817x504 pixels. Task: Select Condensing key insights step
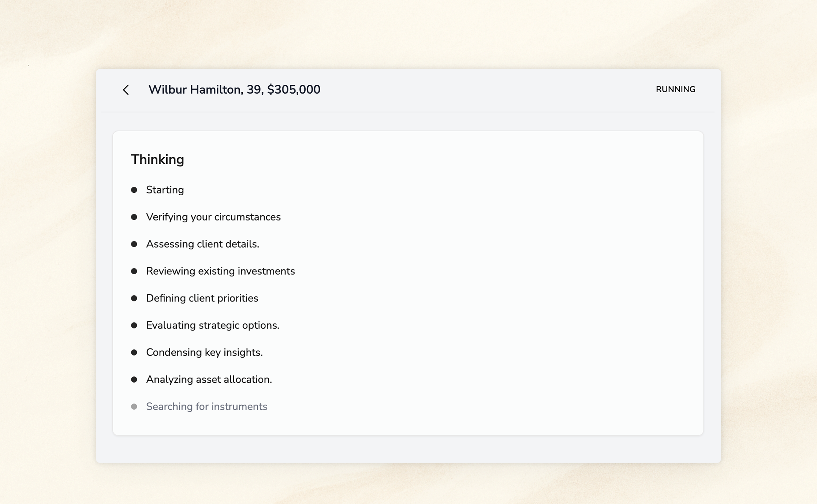[x=204, y=352]
